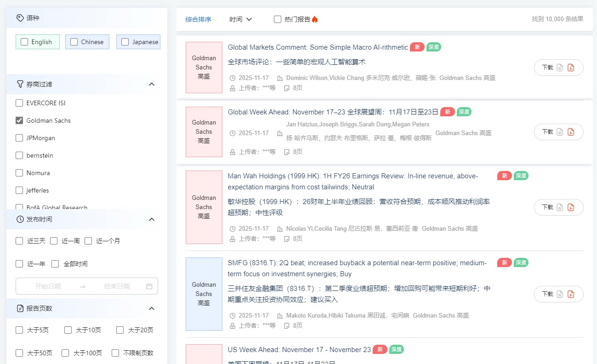Viewport: 597px width, 364px height.
Task: Check the jefferies broker filter
Action: click(x=19, y=190)
